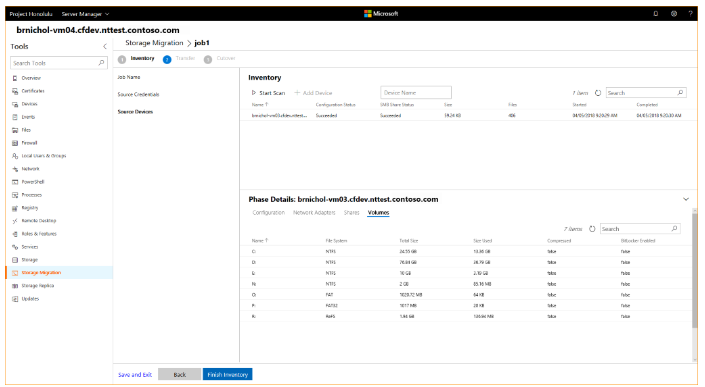Select the brnichol-vm03 inventory row
The image size is (705, 387).
tap(468, 116)
